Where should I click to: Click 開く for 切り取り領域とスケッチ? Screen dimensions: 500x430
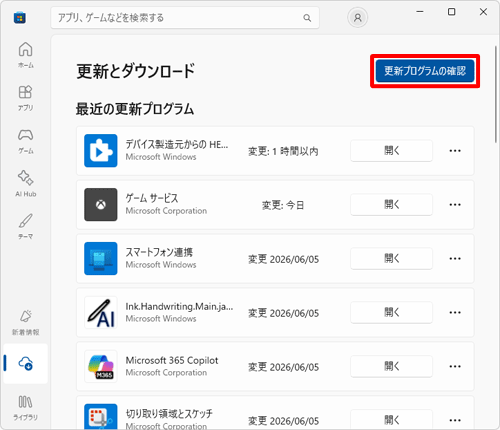[x=391, y=420]
